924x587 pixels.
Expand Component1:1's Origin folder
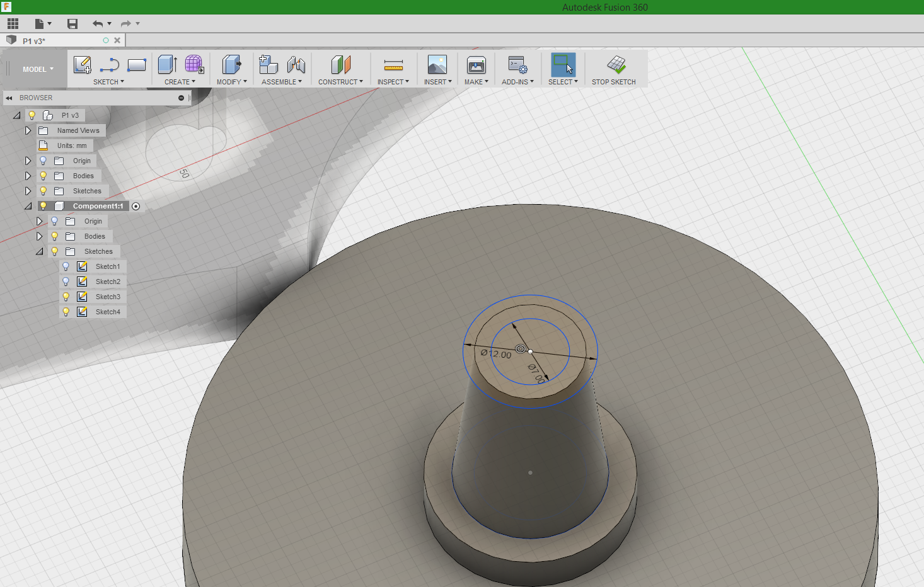point(39,221)
